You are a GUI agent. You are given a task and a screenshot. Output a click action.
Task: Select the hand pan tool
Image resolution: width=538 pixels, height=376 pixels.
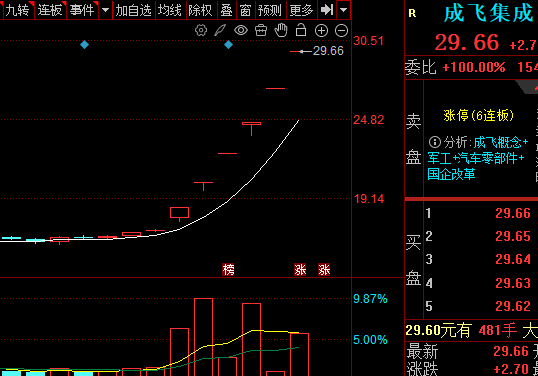[281, 30]
